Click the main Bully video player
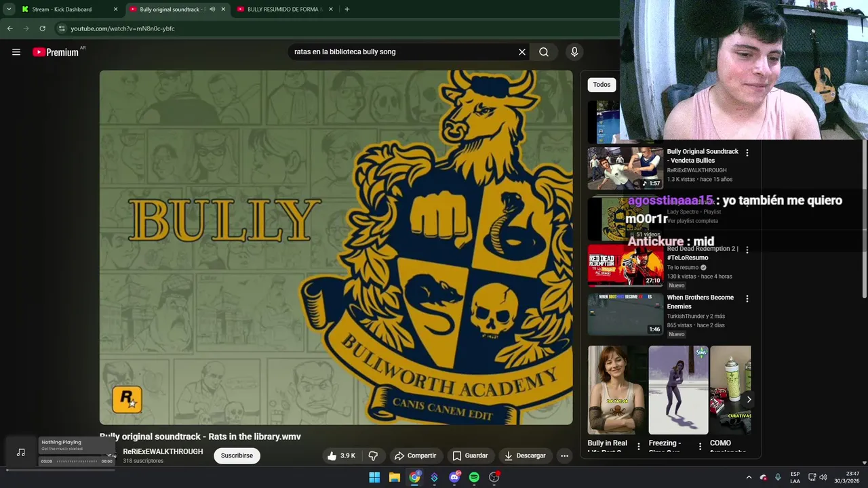868x488 pixels. coord(336,247)
